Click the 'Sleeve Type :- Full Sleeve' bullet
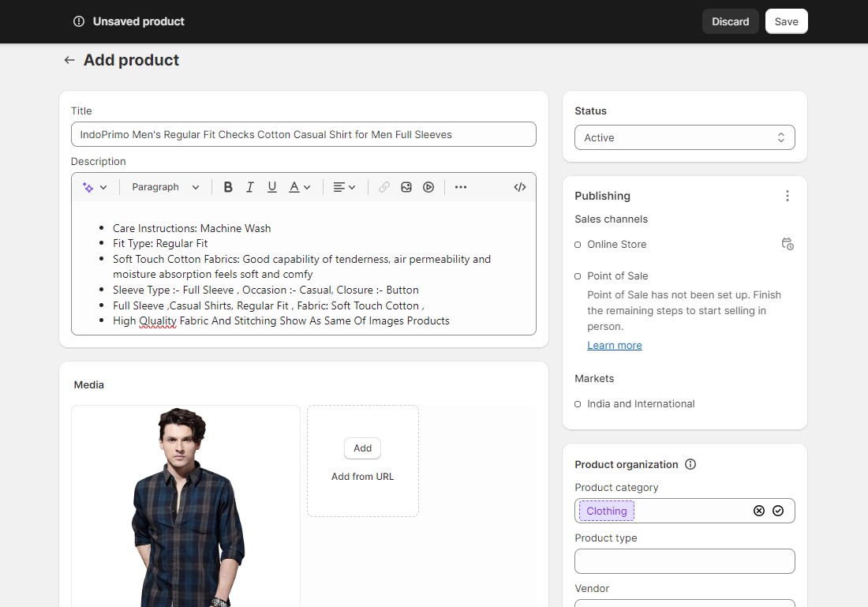This screenshot has width=868, height=607. point(266,290)
